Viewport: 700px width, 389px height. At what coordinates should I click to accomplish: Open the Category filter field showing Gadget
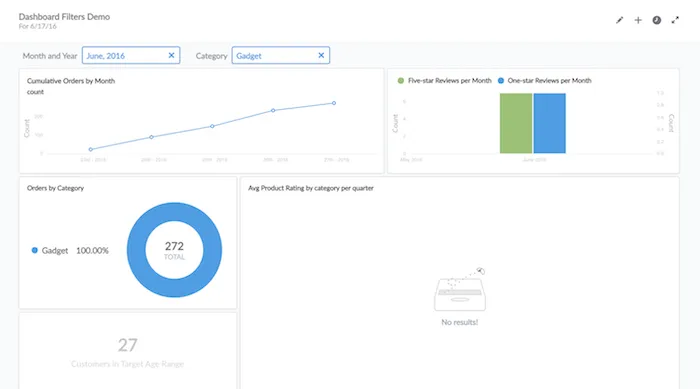coord(280,55)
